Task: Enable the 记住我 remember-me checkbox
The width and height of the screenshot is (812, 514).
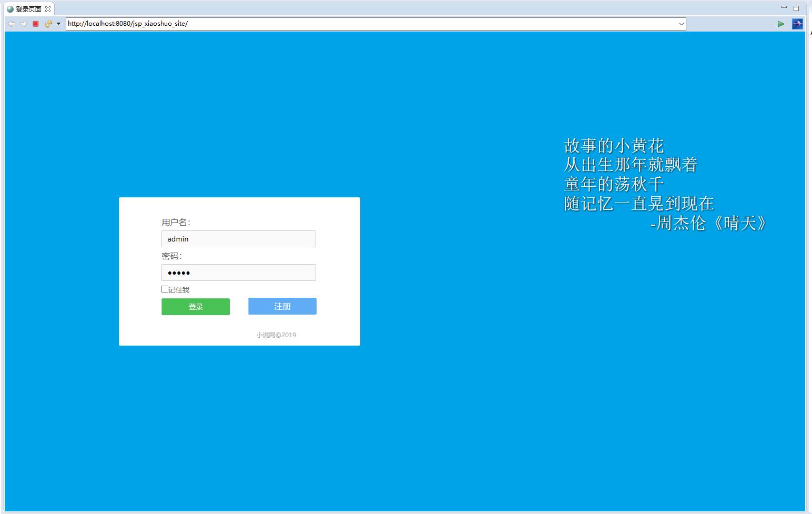Action: tap(165, 289)
